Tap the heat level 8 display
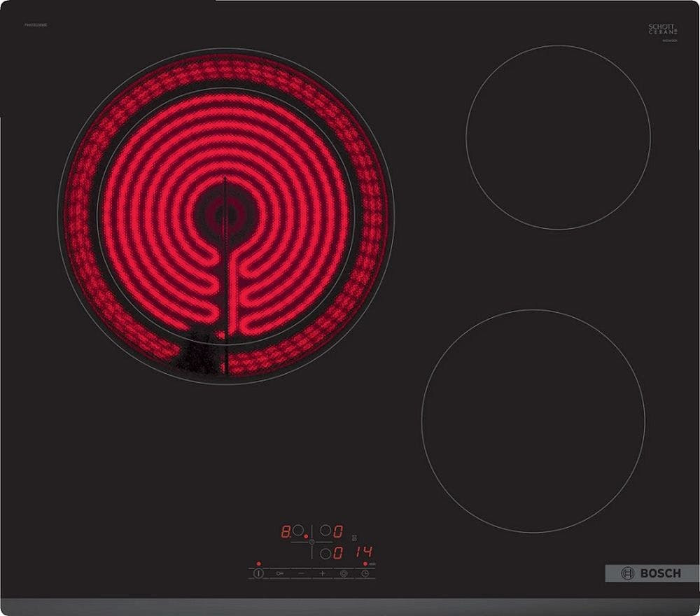Screen dimensions: 700x616 pyautogui.click(x=286, y=531)
